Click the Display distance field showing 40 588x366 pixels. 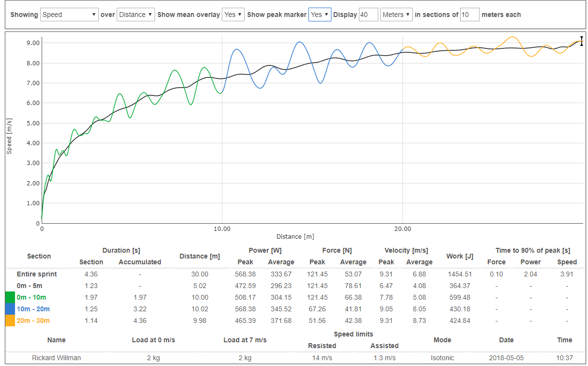(369, 15)
